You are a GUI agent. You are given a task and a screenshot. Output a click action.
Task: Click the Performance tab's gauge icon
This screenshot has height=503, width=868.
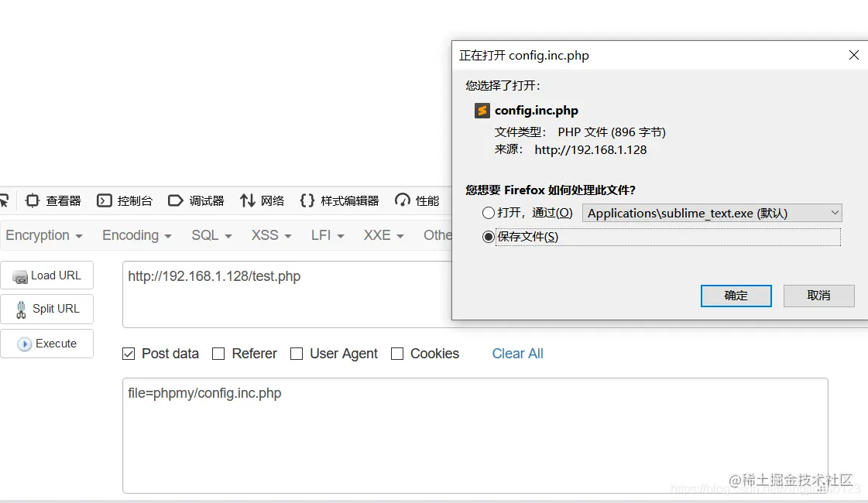pyautogui.click(x=403, y=201)
